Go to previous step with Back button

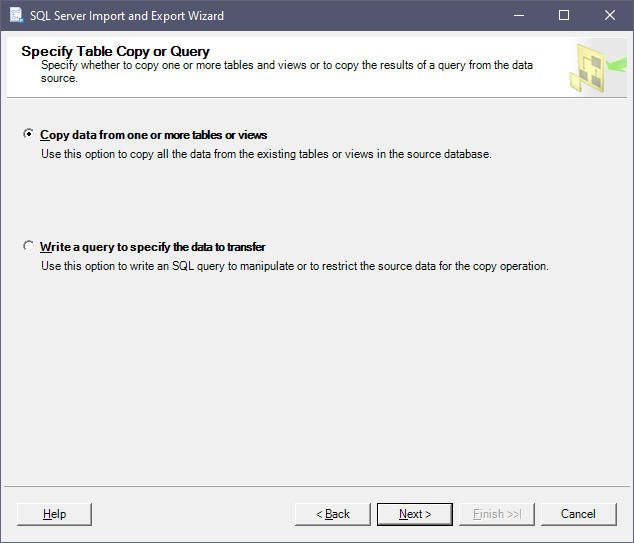(332, 514)
